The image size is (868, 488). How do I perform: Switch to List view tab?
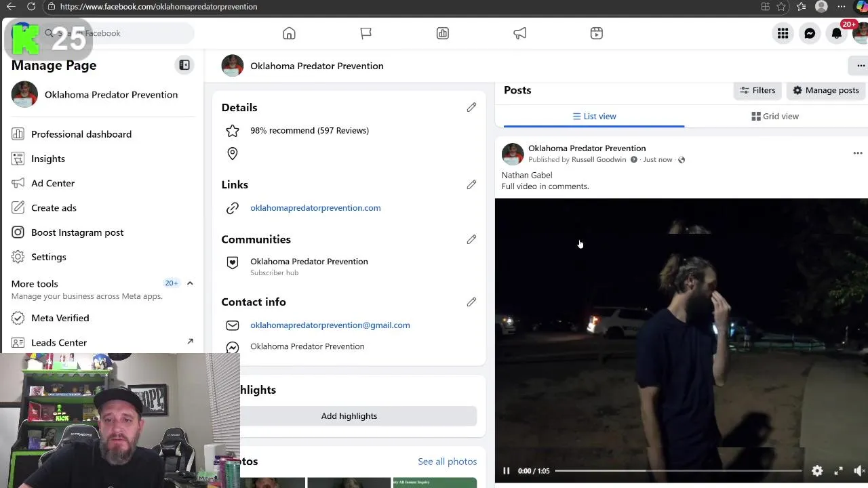coord(594,117)
